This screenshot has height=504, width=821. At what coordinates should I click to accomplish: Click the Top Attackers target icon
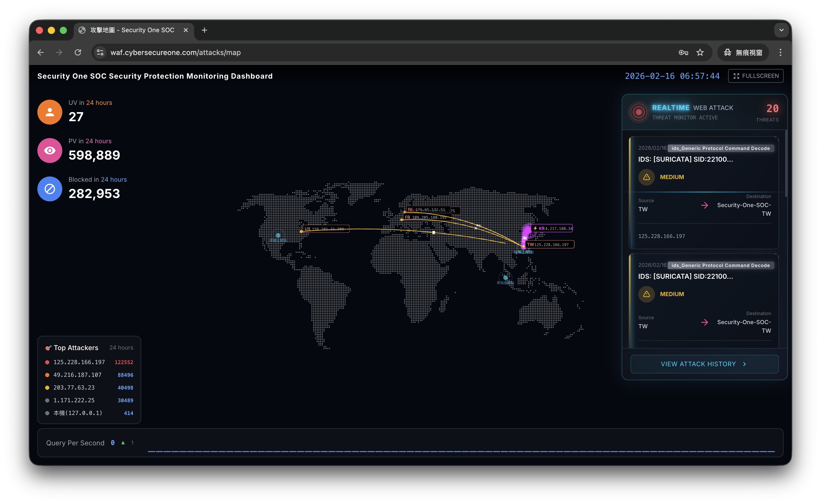pyautogui.click(x=48, y=348)
